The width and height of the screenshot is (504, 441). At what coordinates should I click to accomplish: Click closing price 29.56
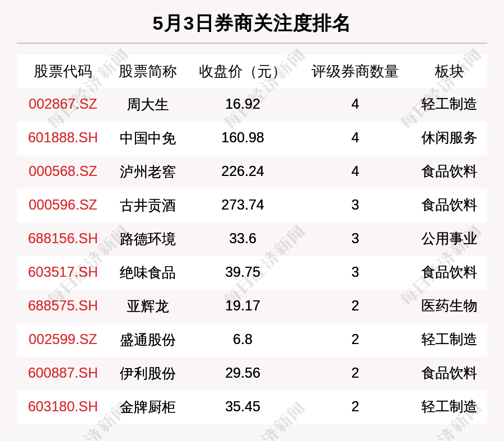click(242, 373)
